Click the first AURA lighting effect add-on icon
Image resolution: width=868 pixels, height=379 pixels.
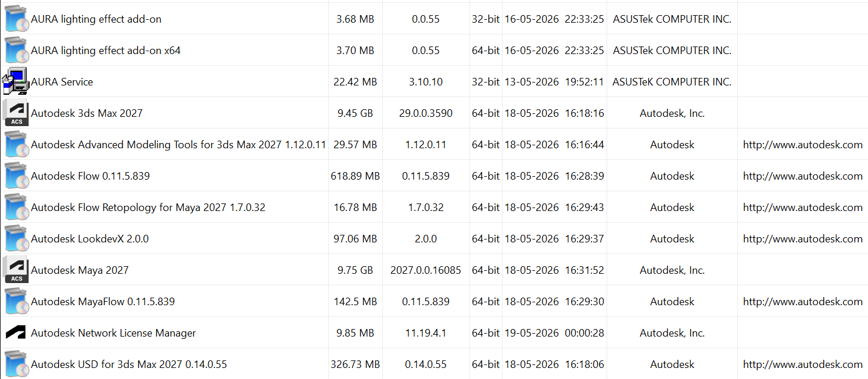[16, 19]
